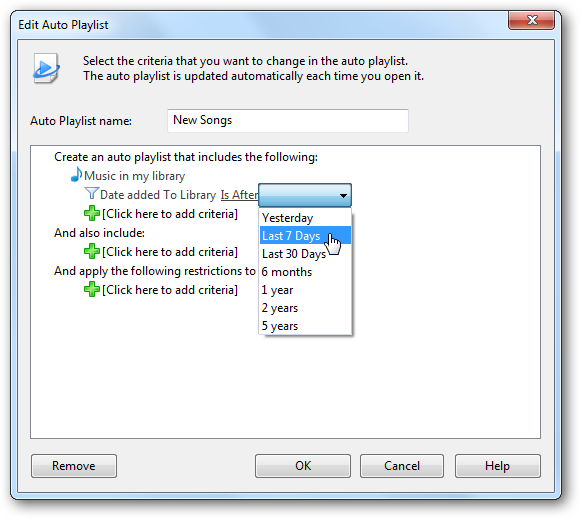Click the blue music note icon
Screen dimensions: 580x518
[76, 175]
